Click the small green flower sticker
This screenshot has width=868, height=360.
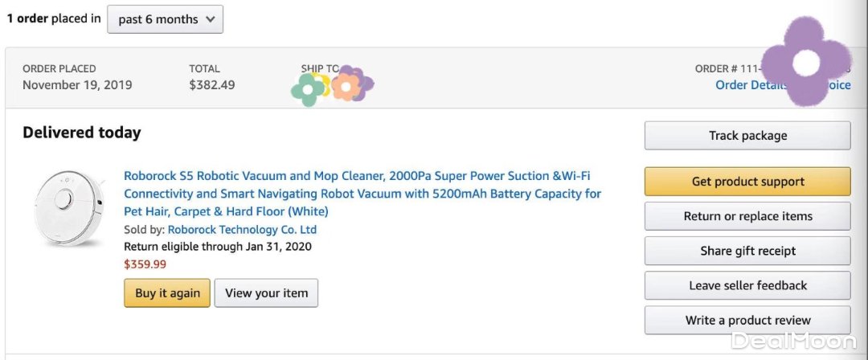tap(308, 91)
